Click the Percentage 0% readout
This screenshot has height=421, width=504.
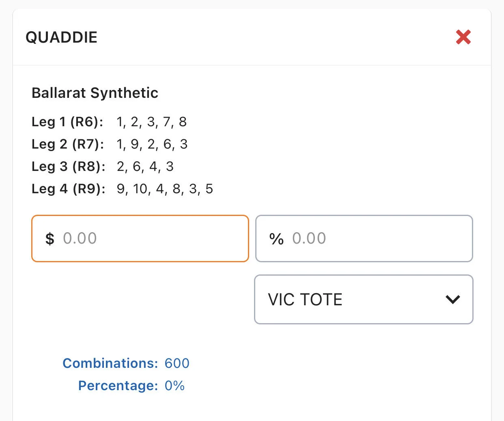click(x=174, y=386)
